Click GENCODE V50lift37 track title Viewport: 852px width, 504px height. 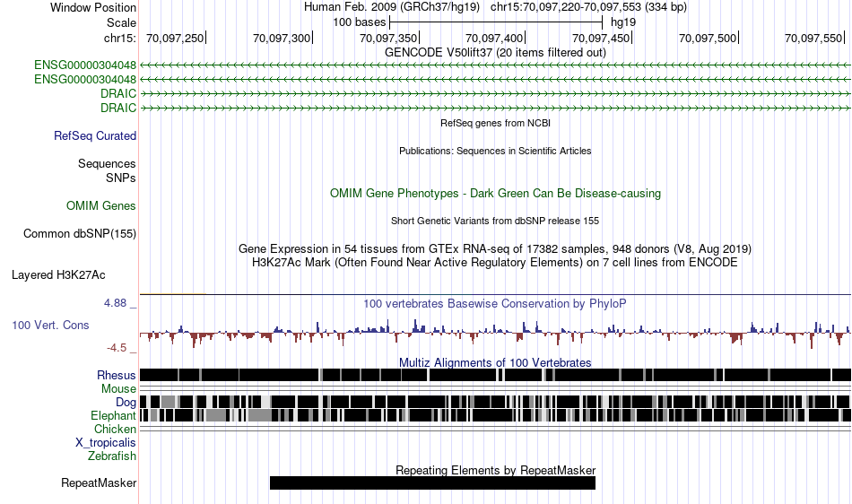click(495, 52)
